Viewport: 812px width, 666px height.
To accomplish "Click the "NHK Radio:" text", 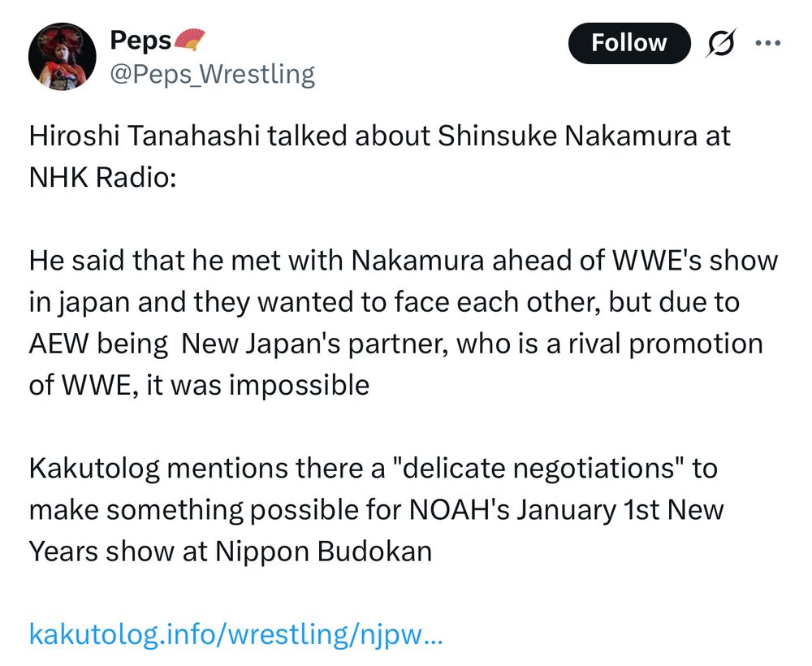I will click(101, 177).
